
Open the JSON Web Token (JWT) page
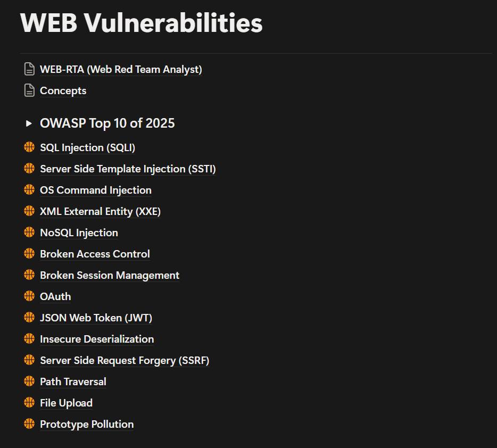96,318
